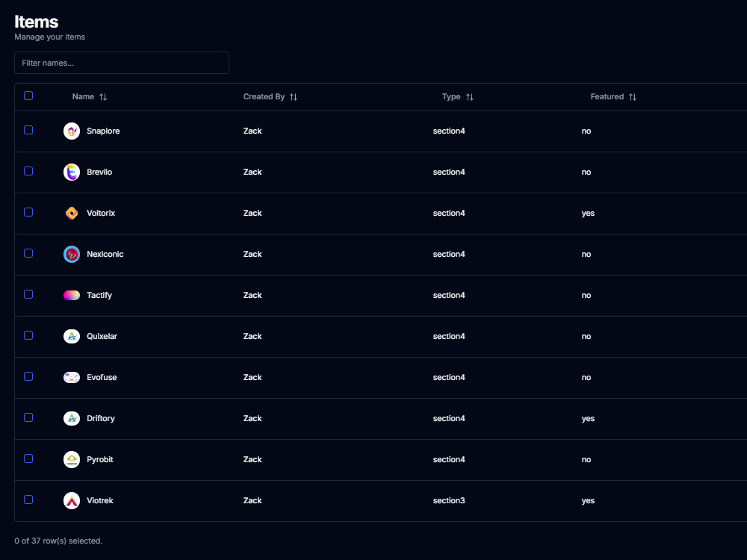The image size is (747, 560).
Task: Click the Pyrobit name text
Action: (99, 459)
